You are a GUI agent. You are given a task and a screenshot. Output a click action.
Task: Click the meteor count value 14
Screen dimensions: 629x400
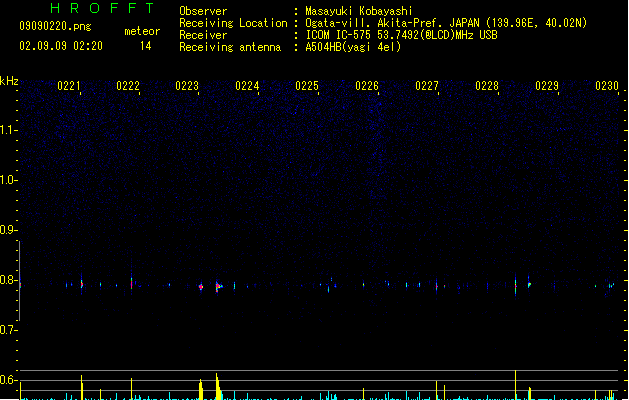pyautogui.click(x=146, y=46)
